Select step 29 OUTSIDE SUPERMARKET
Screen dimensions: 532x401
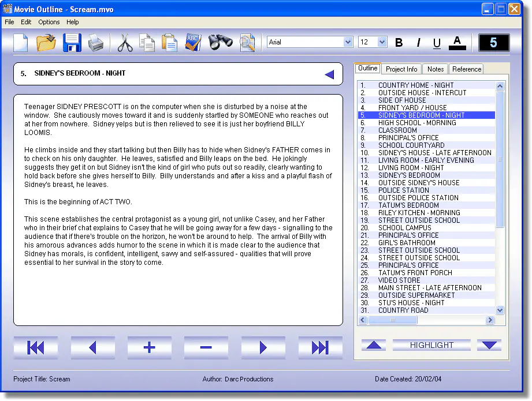pyautogui.click(x=426, y=295)
